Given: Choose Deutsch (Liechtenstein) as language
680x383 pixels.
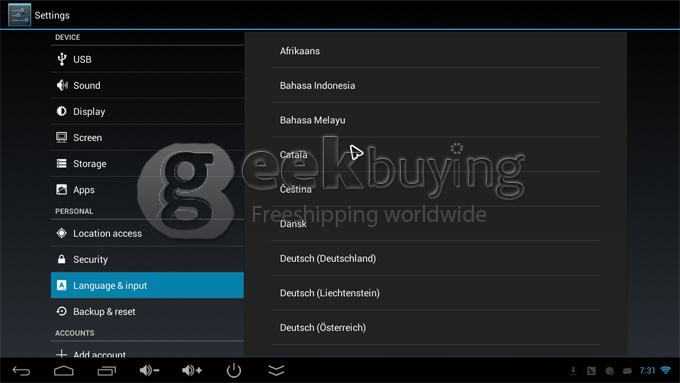Looking at the screenshot, I should coord(435,293).
